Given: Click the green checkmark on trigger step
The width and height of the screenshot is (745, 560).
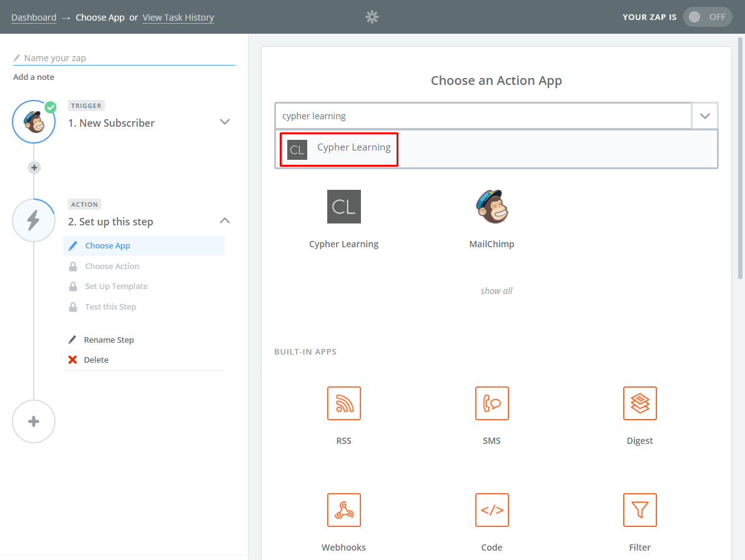Looking at the screenshot, I should pos(51,107).
